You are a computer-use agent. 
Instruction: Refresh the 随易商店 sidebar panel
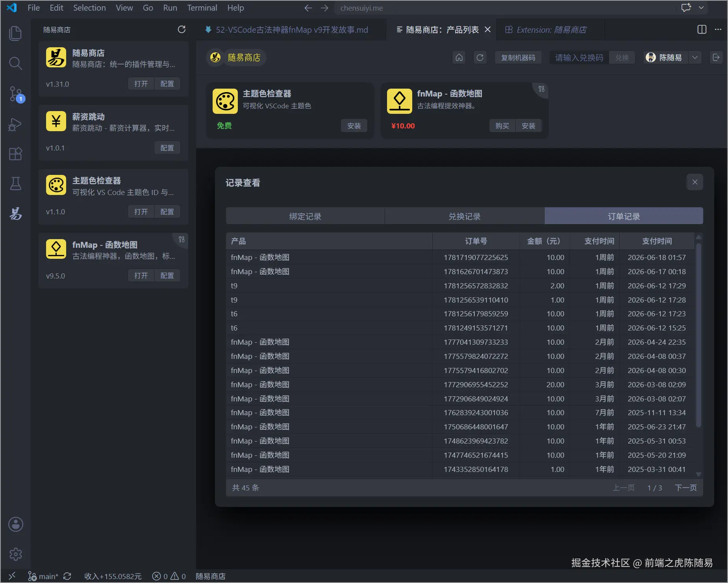coord(182,30)
